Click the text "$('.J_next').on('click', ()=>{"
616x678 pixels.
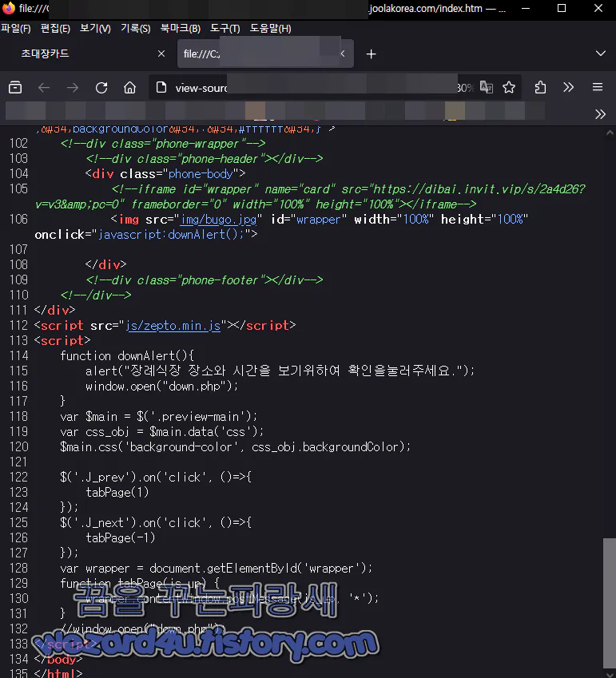(x=156, y=522)
